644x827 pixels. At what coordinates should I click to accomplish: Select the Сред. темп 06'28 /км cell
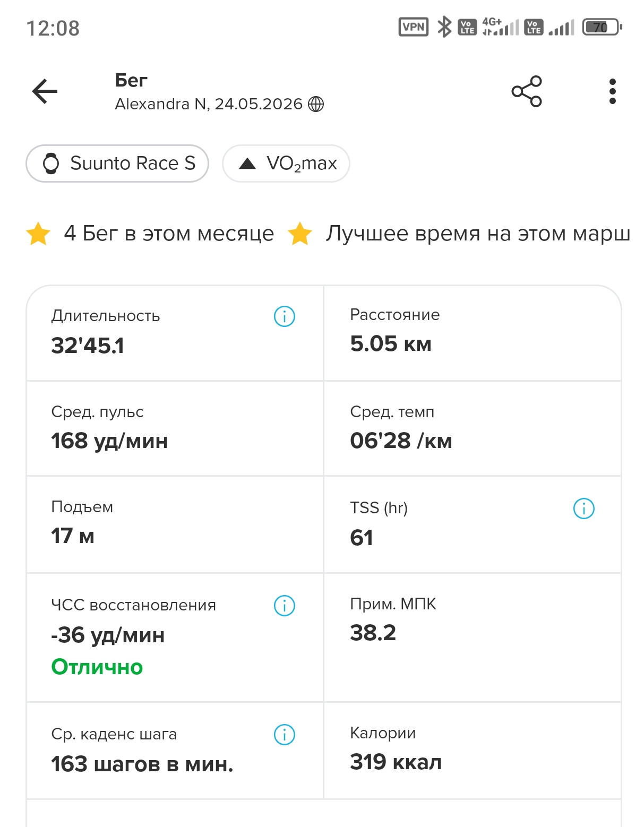[x=473, y=428]
